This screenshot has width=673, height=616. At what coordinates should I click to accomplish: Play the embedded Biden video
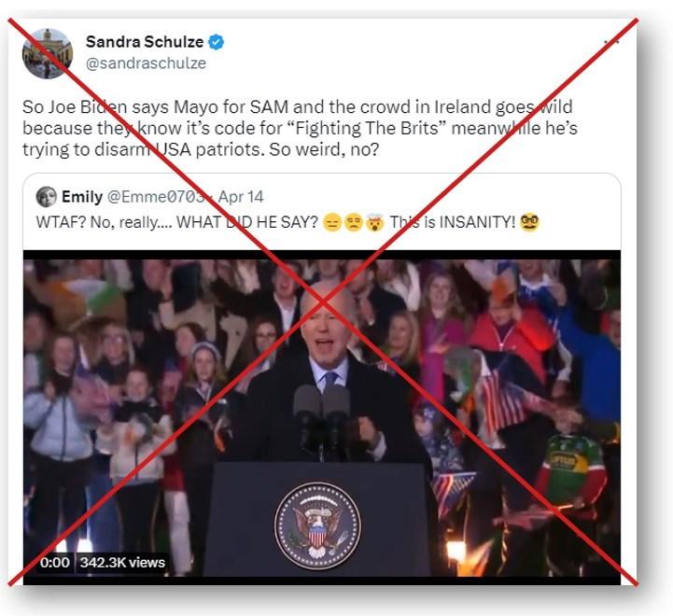tap(322, 417)
